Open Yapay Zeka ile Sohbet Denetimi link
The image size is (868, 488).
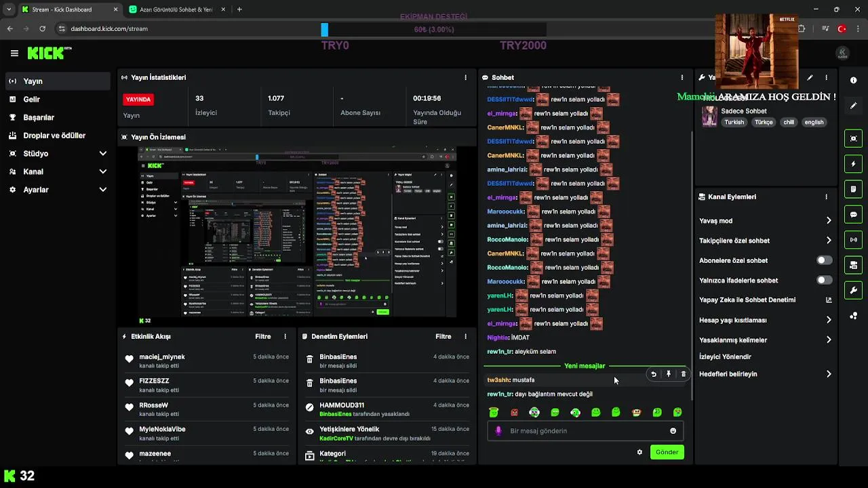click(x=766, y=300)
